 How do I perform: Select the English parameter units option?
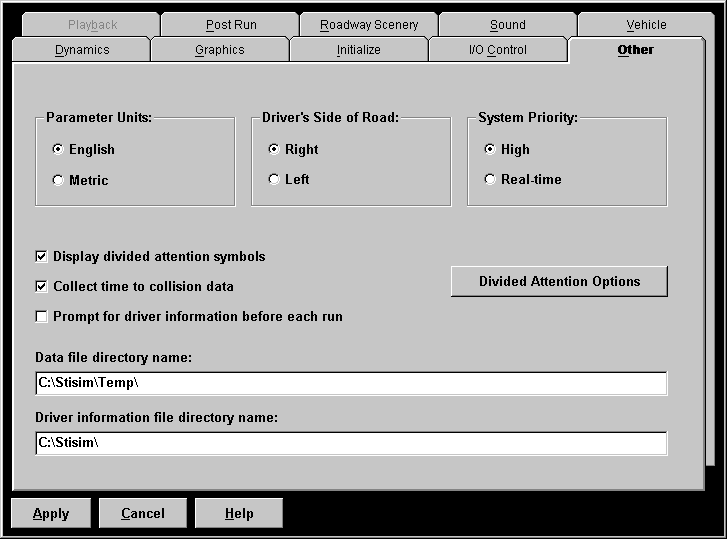58,150
